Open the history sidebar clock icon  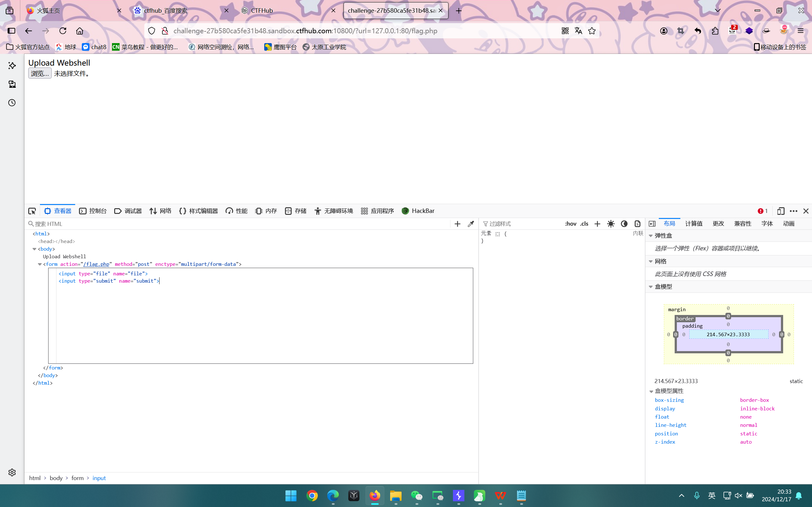tap(12, 103)
